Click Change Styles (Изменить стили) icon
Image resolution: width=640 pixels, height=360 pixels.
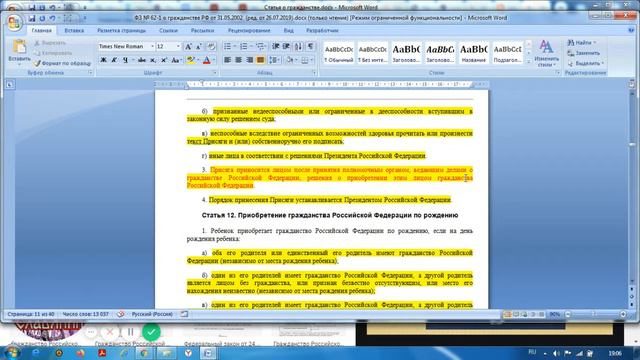click(x=546, y=53)
